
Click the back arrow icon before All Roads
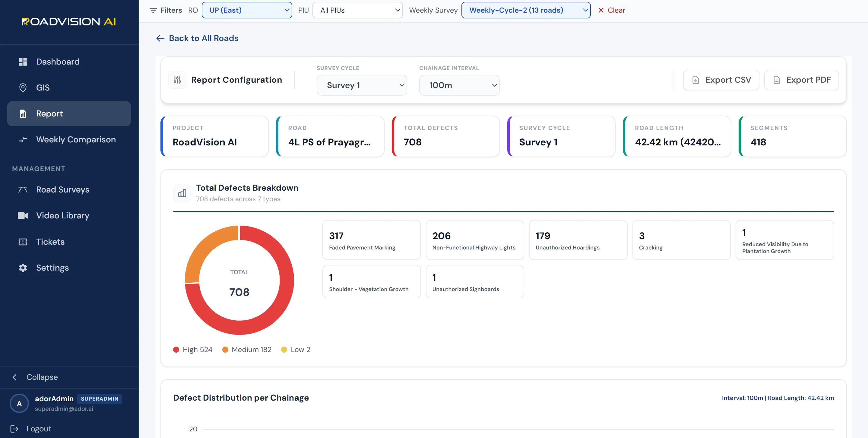pyautogui.click(x=160, y=38)
